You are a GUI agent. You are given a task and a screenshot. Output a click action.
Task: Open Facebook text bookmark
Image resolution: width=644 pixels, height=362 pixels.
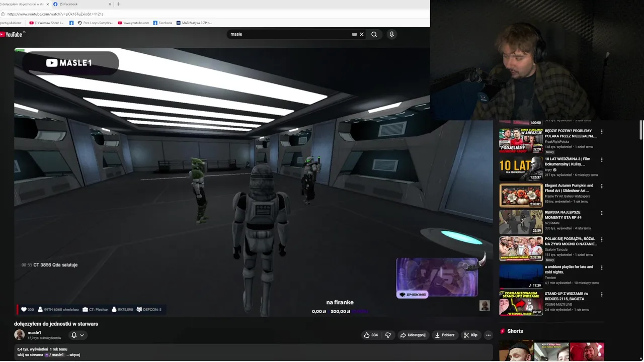point(163,23)
